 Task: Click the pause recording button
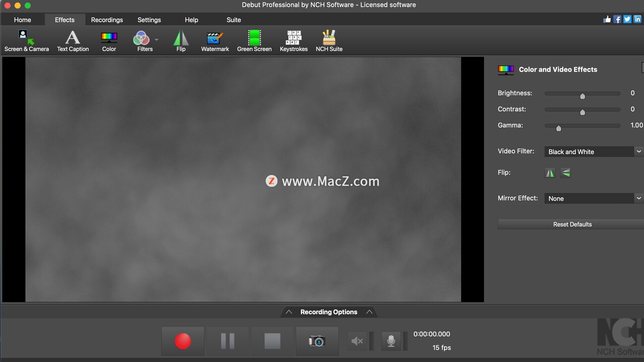[227, 341]
